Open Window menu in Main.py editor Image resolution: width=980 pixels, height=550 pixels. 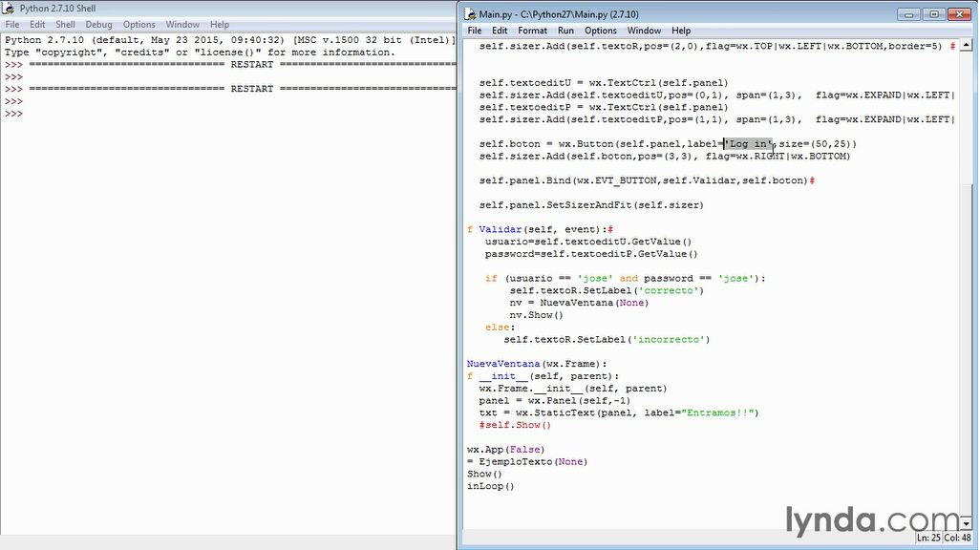pyautogui.click(x=644, y=31)
